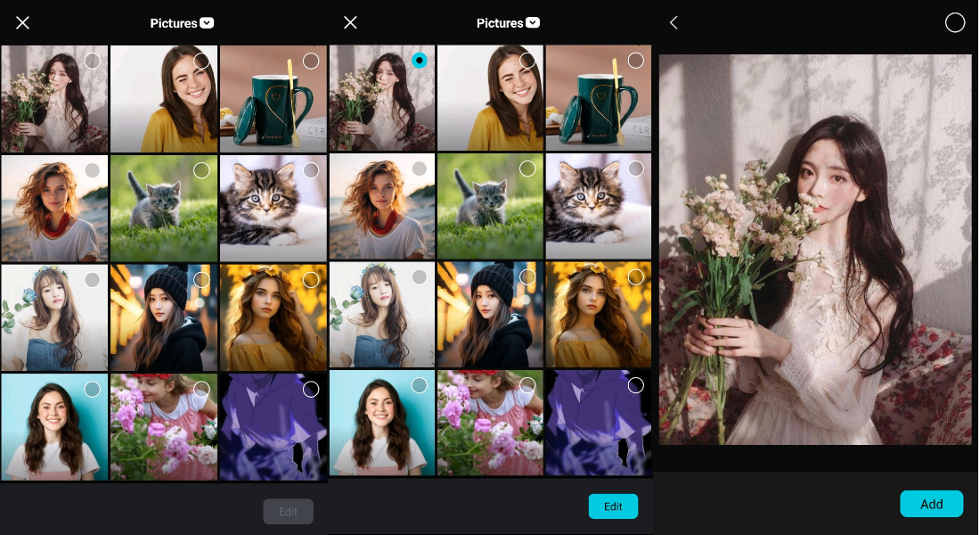The height and width of the screenshot is (535, 980).
Task: Open purple abstract image in second panel
Action: (598, 423)
